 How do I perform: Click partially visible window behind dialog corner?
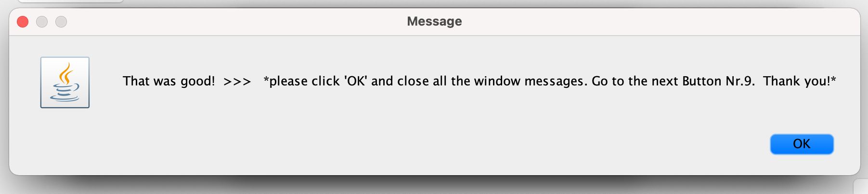tap(861, 187)
